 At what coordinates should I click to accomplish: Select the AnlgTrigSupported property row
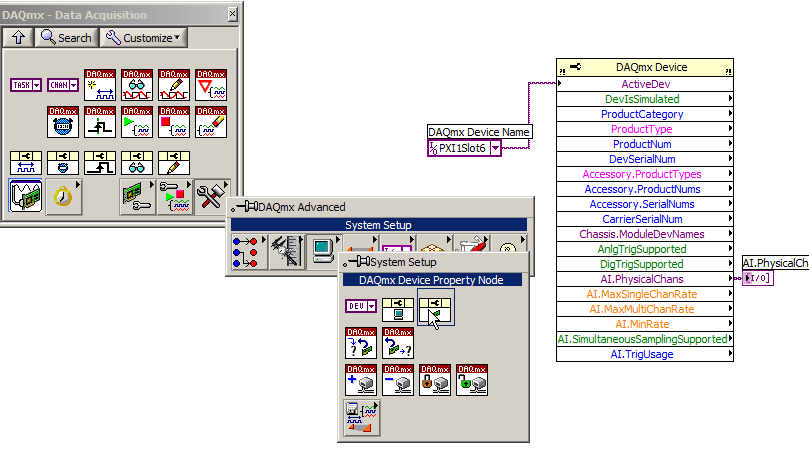[645, 249]
